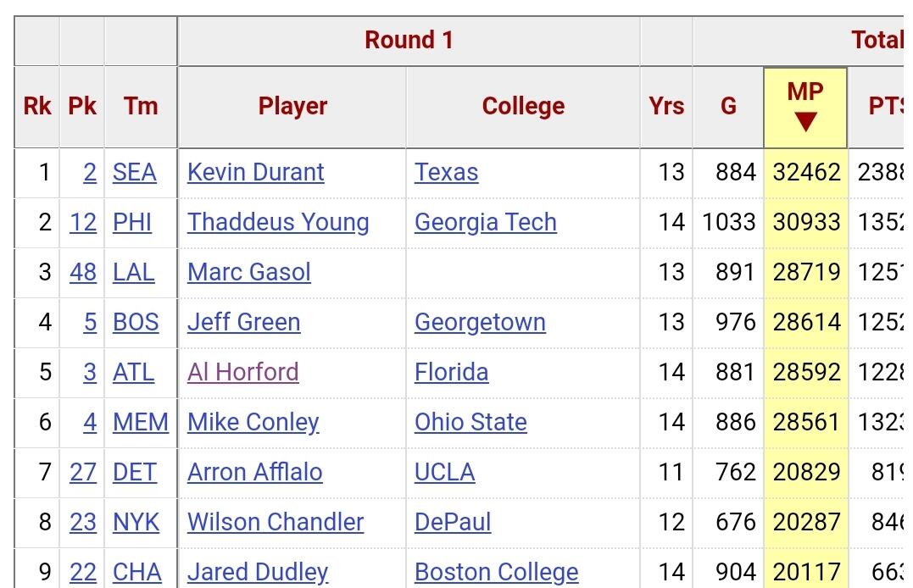This screenshot has width=913, height=588.
Task: Click the DePaul college link
Action: (x=452, y=522)
